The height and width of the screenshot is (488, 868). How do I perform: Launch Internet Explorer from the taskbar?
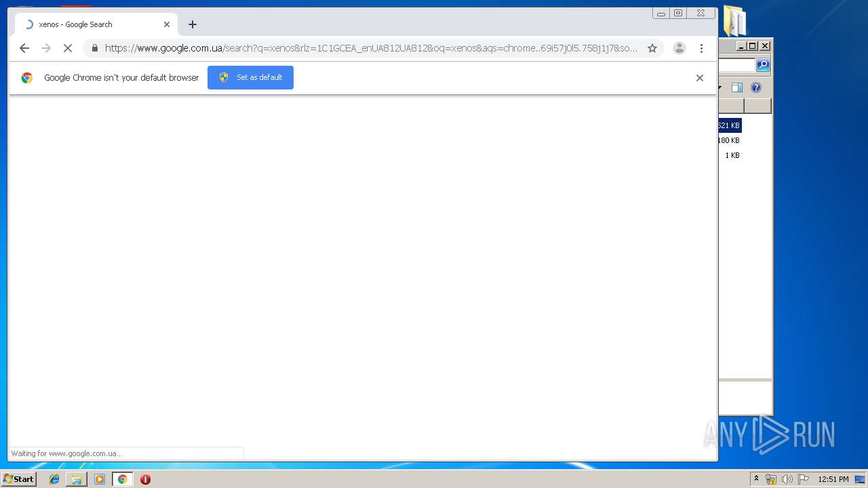click(x=54, y=479)
